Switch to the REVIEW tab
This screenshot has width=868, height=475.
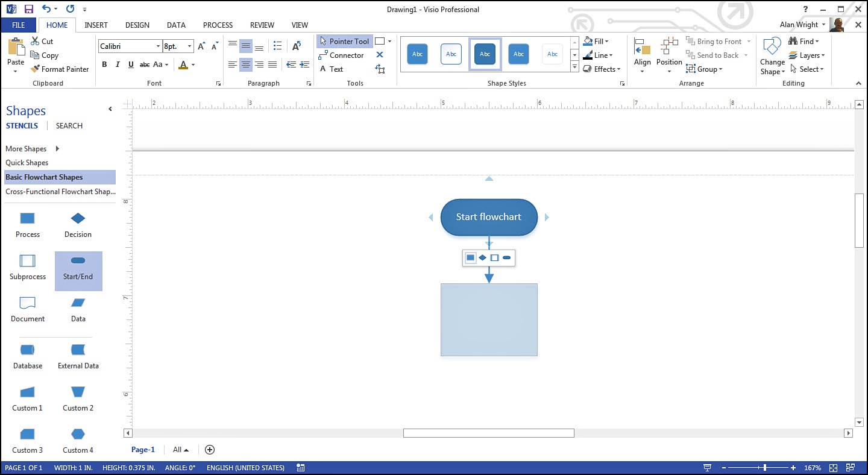click(x=262, y=25)
